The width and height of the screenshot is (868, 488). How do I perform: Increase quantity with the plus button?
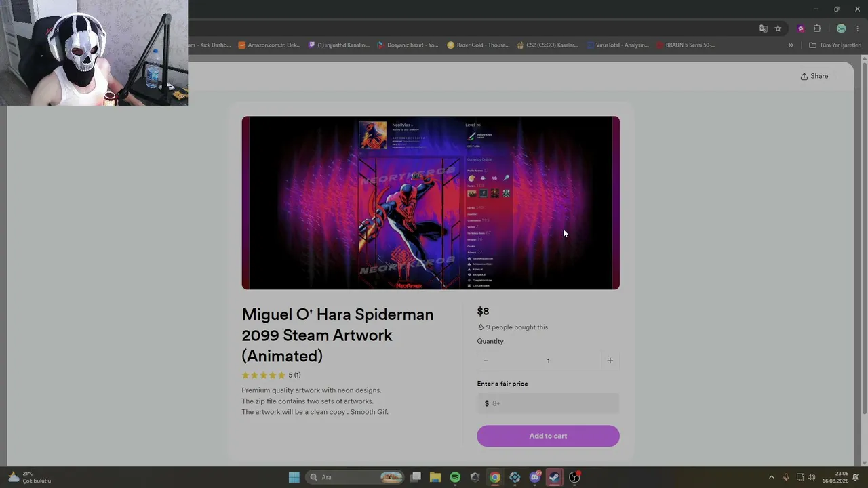[610, 361]
